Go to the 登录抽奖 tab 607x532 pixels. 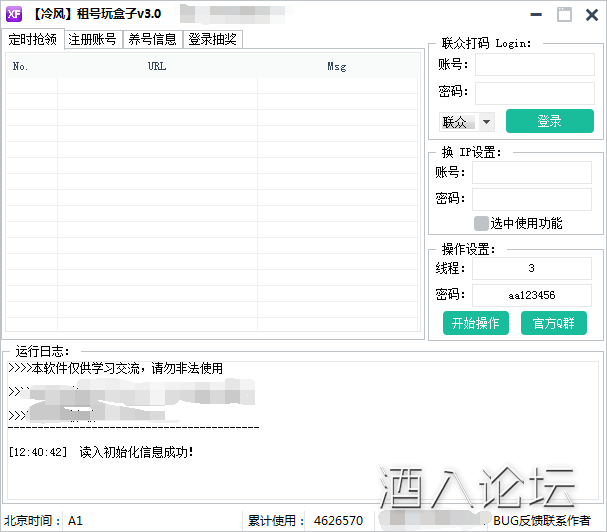coord(212,39)
